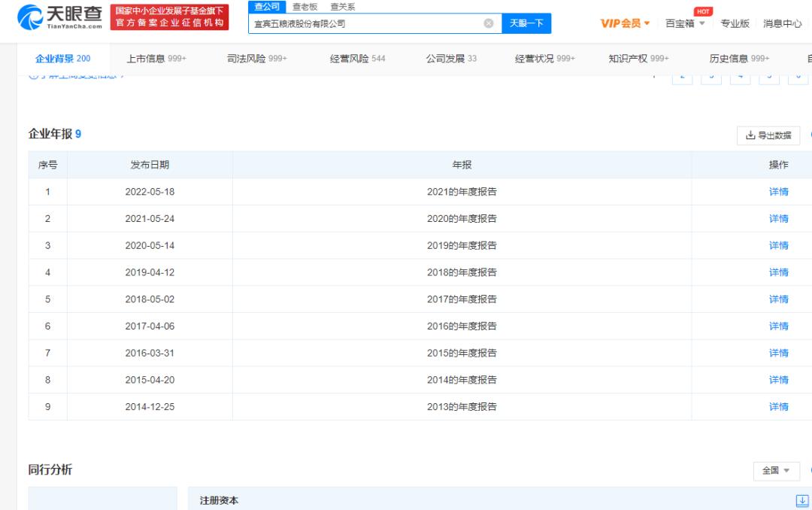Click the date 2016-03-31
The height and width of the screenshot is (510, 812).
pos(150,353)
